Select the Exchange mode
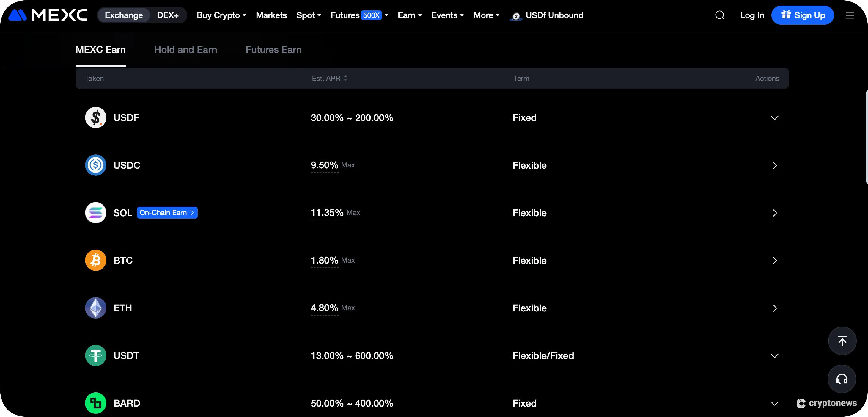The image size is (868, 417). tap(123, 15)
